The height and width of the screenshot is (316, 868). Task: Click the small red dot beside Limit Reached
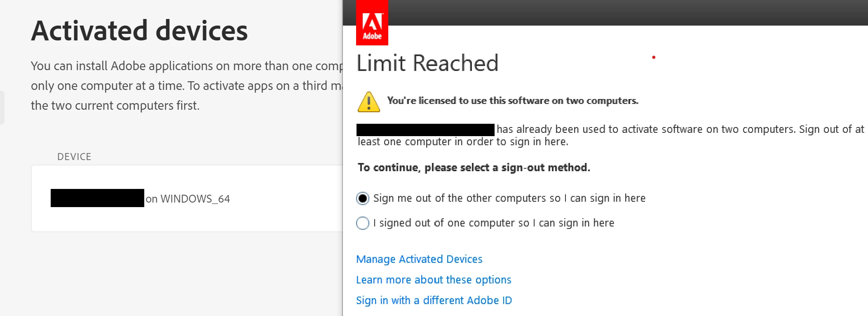[x=654, y=57]
